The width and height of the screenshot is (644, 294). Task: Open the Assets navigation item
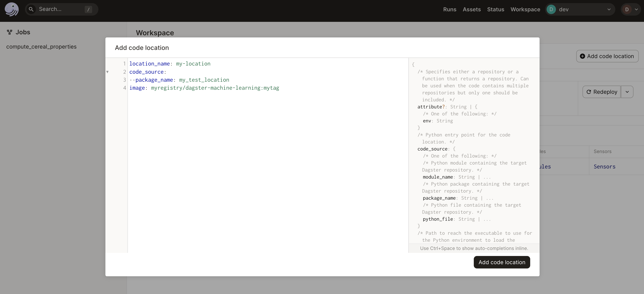[x=471, y=9]
